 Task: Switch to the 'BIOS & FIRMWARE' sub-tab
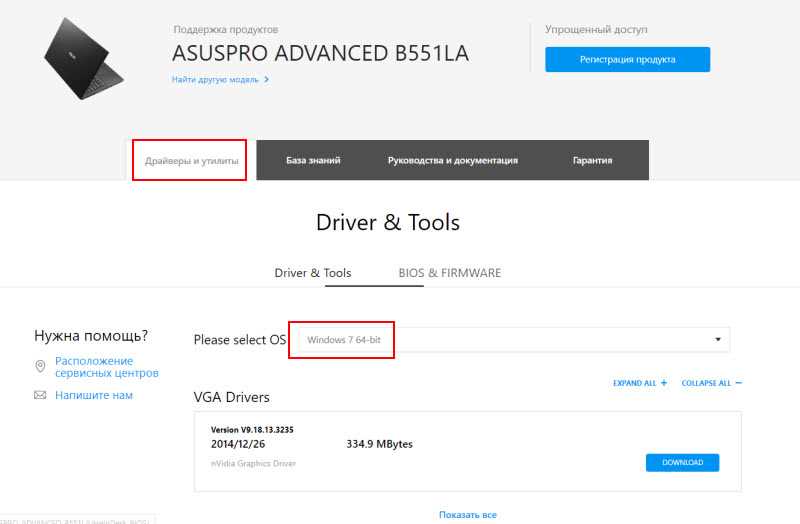(x=449, y=273)
